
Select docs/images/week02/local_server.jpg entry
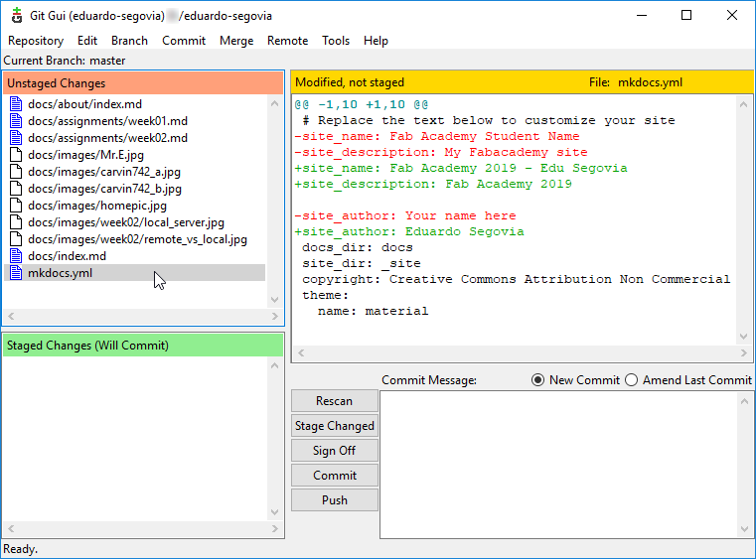coord(126,222)
